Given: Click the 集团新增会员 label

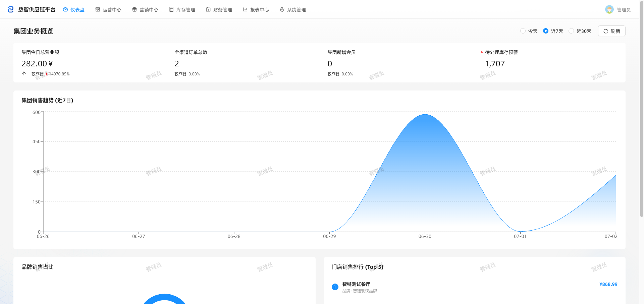Looking at the screenshot, I should 341,52.
